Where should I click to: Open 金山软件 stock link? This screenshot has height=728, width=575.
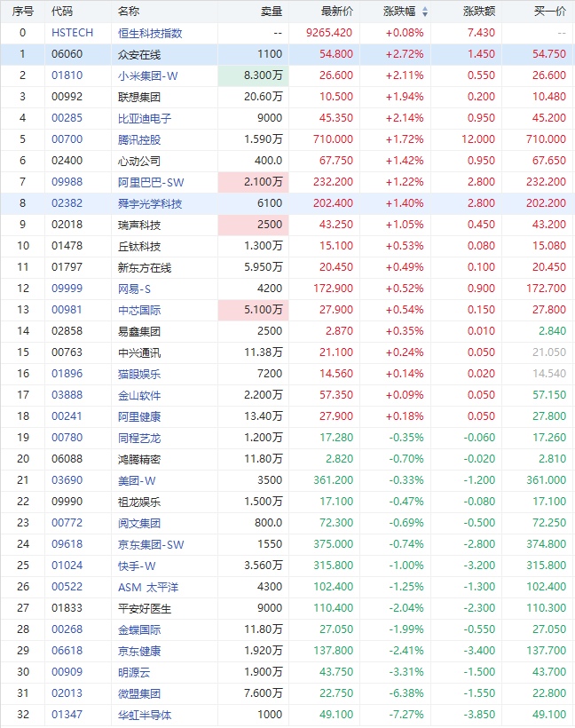point(139,396)
